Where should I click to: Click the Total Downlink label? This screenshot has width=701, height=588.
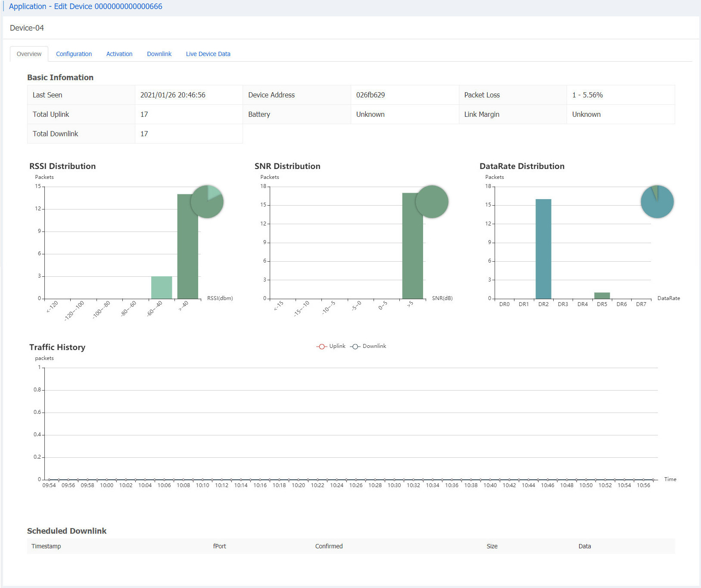(x=55, y=134)
